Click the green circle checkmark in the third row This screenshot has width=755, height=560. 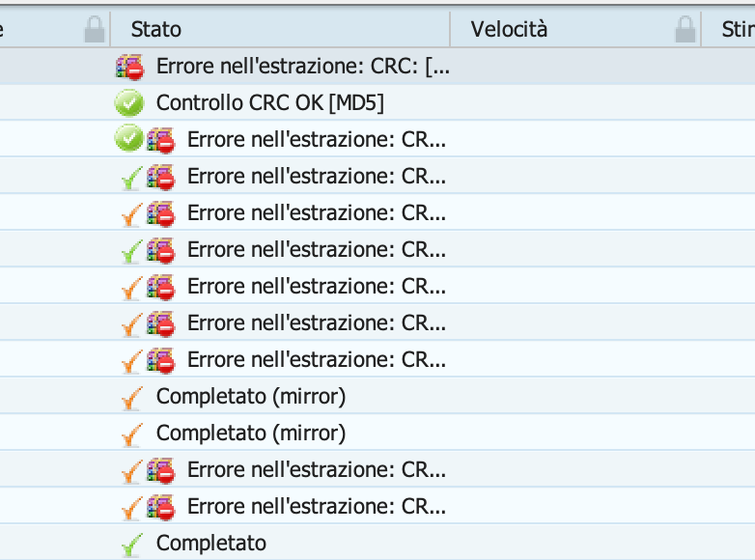[129, 138]
